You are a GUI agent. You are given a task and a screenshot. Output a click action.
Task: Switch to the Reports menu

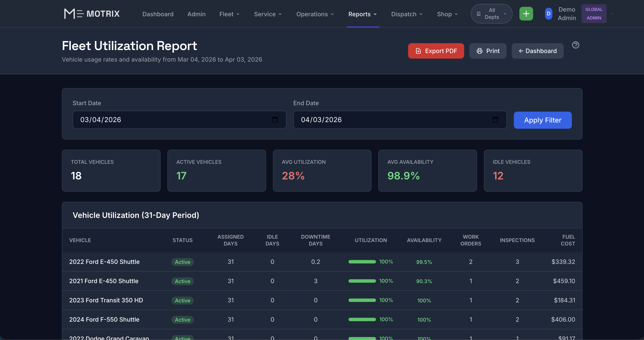[362, 14]
